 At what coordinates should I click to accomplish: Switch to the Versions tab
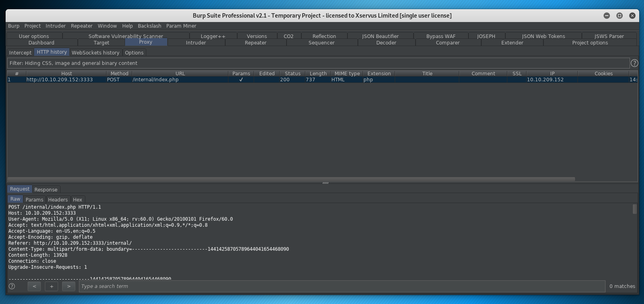pyautogui.click(x=257, y=36)
